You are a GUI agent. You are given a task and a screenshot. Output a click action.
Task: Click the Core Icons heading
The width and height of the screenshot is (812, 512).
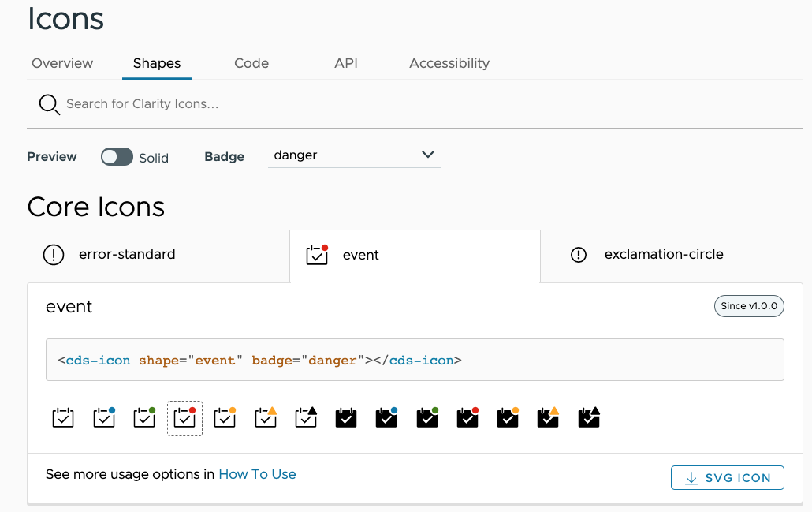coord(96,207)
